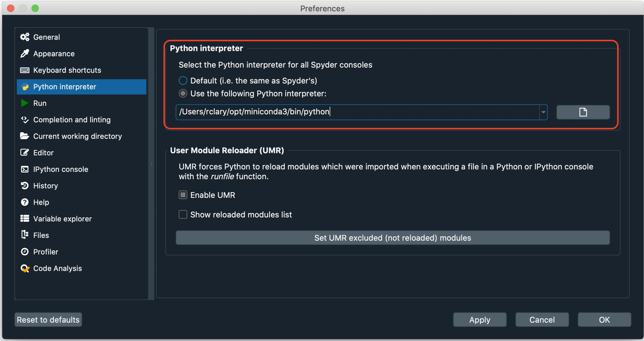644x341 pixels.
Task: Open IPython console via terminal icon
Action: (x=25, y=169)
